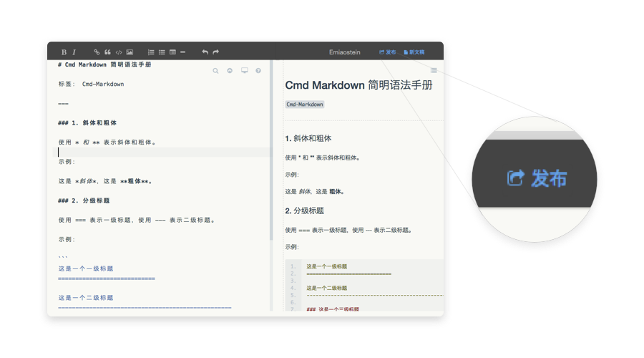Image resolution: width=644 pixels, height=358 pixels.
Task: Insert a hyperlink with the link icon
Action: click(97, 52)
